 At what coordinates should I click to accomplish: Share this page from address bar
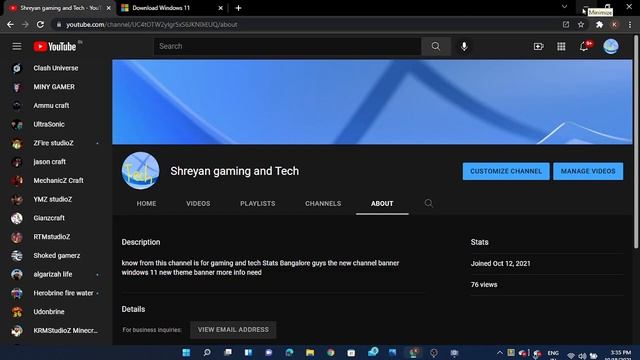pyautogui.click(x=566, y=24)
